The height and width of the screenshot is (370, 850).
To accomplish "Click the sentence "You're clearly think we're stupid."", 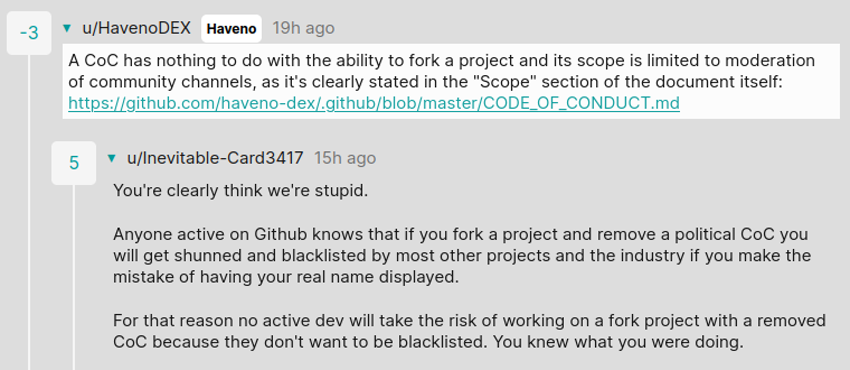I will [x=241, y=191].
